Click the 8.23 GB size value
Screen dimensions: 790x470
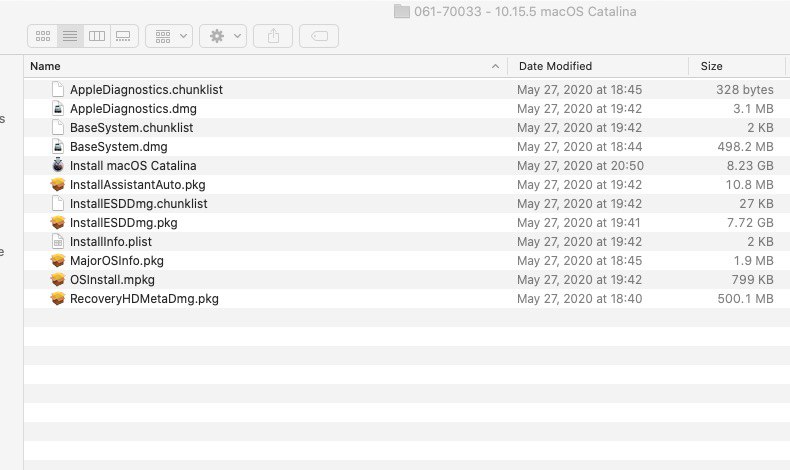point(750,166)
